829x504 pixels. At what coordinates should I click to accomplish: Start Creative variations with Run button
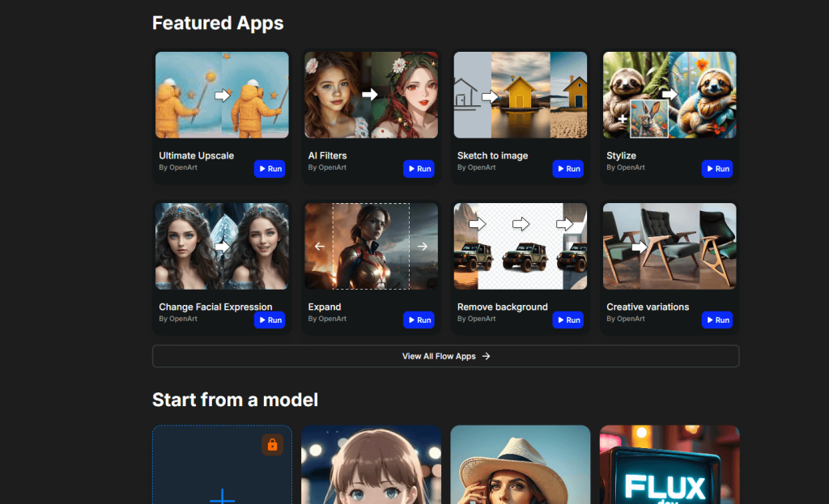click(x=716, y=320)
